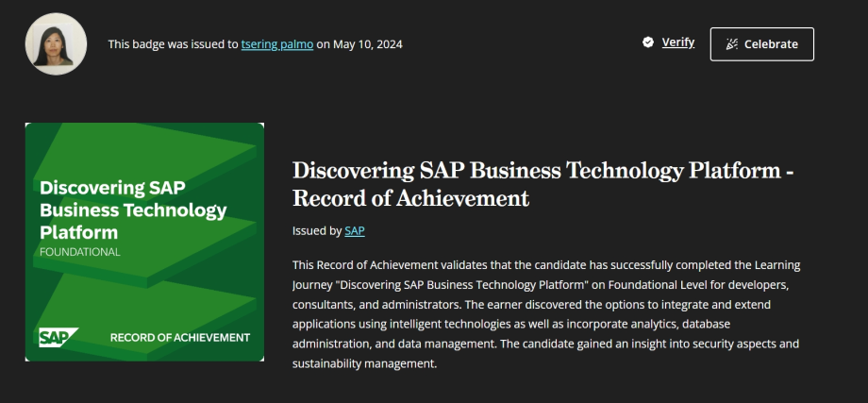
Task: Click "RECORD OF ACHIEVEMENT" text on the badge
Action: coord(180,338)
